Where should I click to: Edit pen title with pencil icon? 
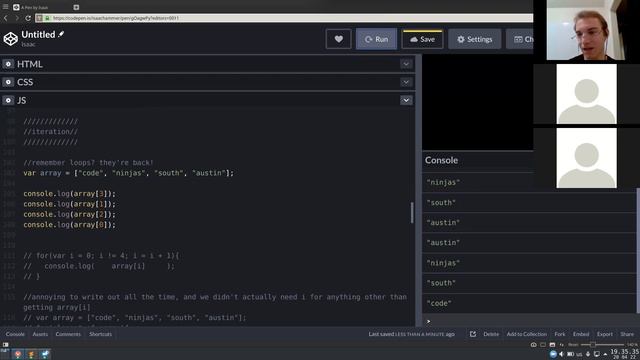(x=61, y=35)
